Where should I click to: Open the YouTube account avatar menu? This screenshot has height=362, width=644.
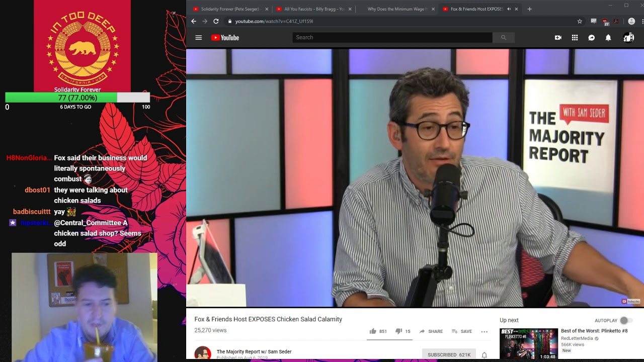pyautogui.click(x=628, y=38)
